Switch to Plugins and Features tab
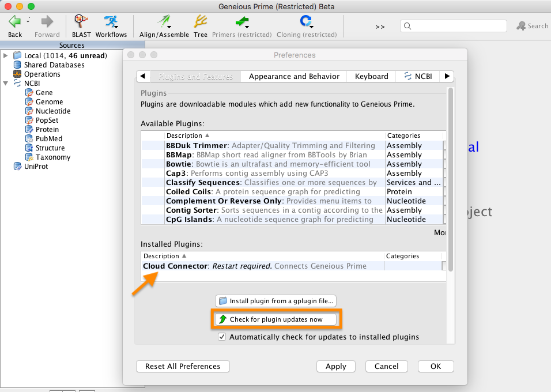Viewport: 551px width, 392px height. click(195, 76)
